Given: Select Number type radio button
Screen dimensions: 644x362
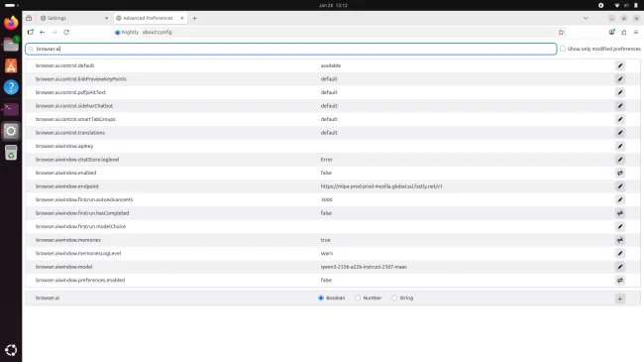Looking at the screenshot, I should 358,298.
